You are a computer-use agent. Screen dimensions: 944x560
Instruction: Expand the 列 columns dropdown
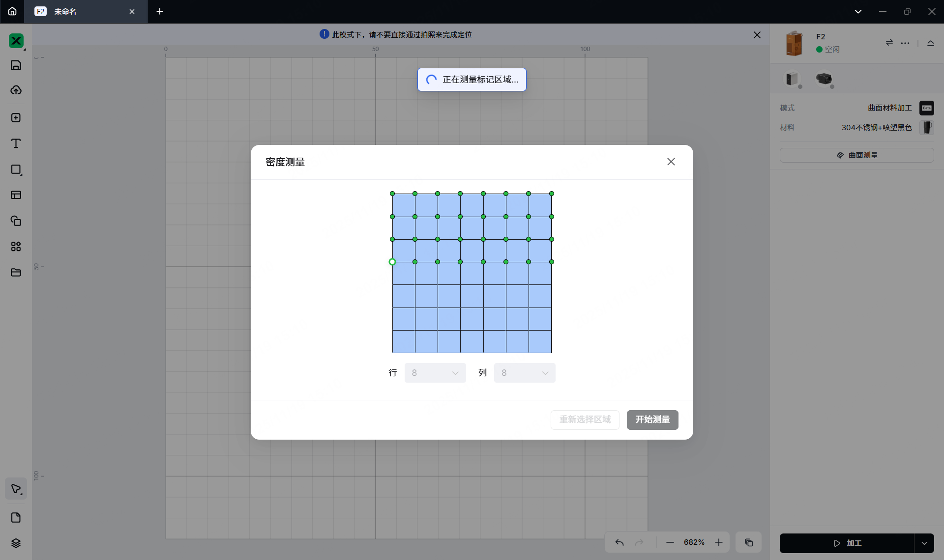[x=524, y=373]
